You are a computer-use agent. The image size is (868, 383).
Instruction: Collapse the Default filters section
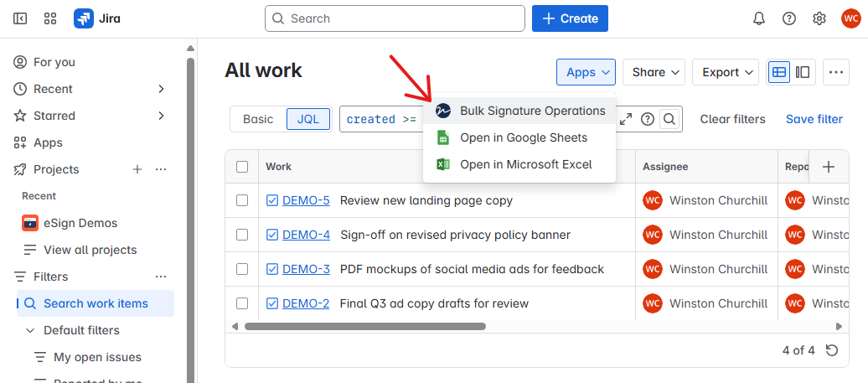point(30,330)
